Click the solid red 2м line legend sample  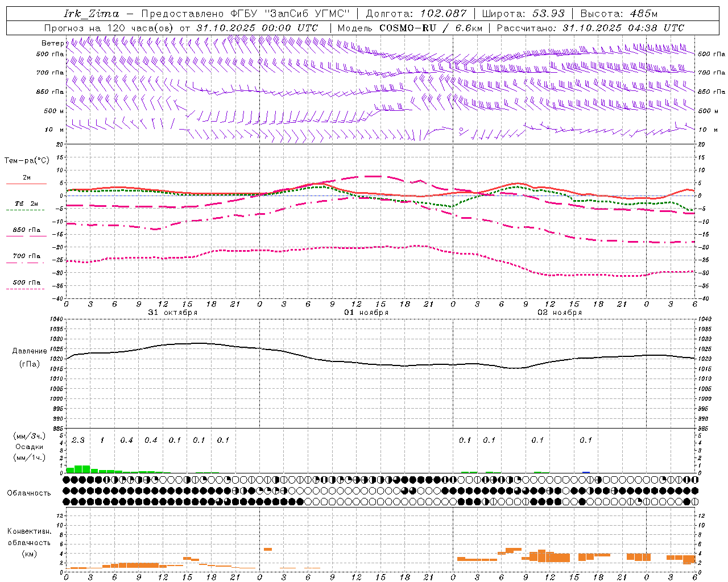click(x=26, y=184)
